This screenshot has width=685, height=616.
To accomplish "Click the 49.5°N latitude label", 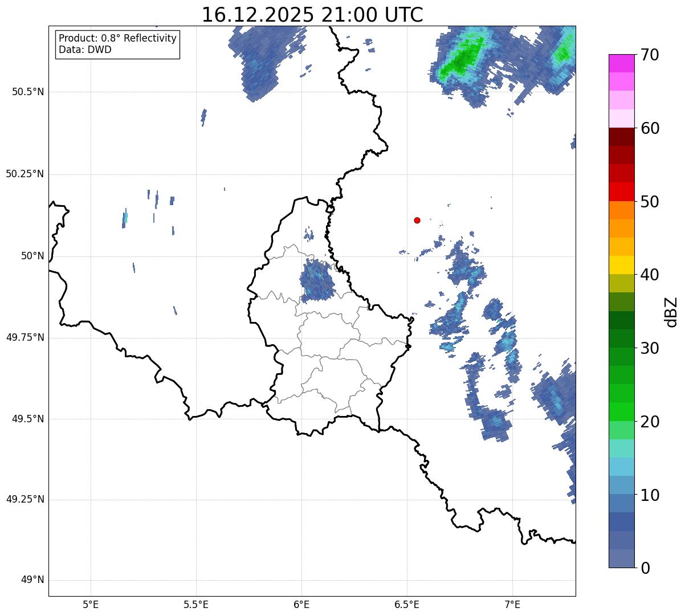I will pos(28,419).
